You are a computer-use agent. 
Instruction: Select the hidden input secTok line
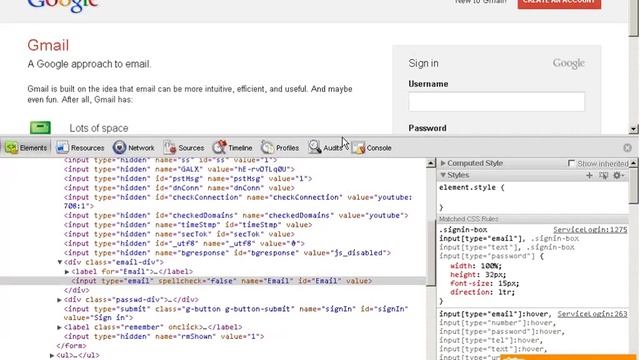click(x=179, y=234)
